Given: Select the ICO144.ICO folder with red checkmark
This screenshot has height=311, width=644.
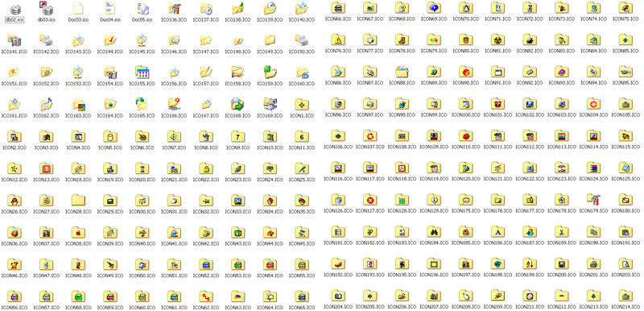Looking at the screenshot, I should click(110, 40).
